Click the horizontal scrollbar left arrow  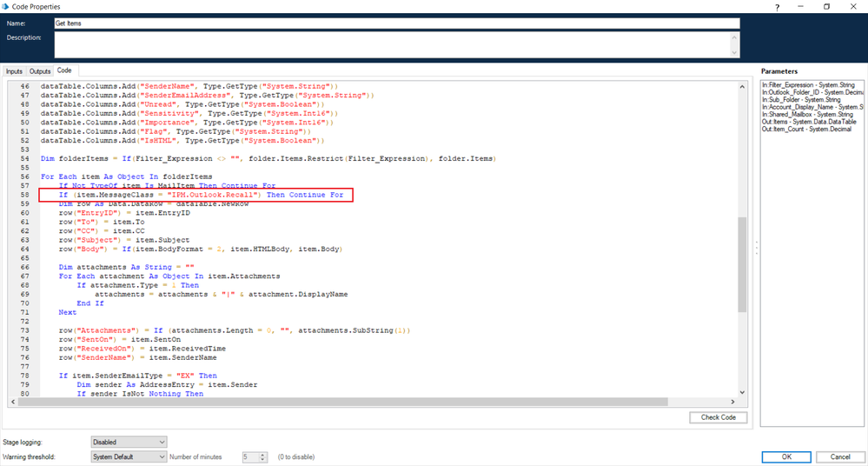(14, 402)
